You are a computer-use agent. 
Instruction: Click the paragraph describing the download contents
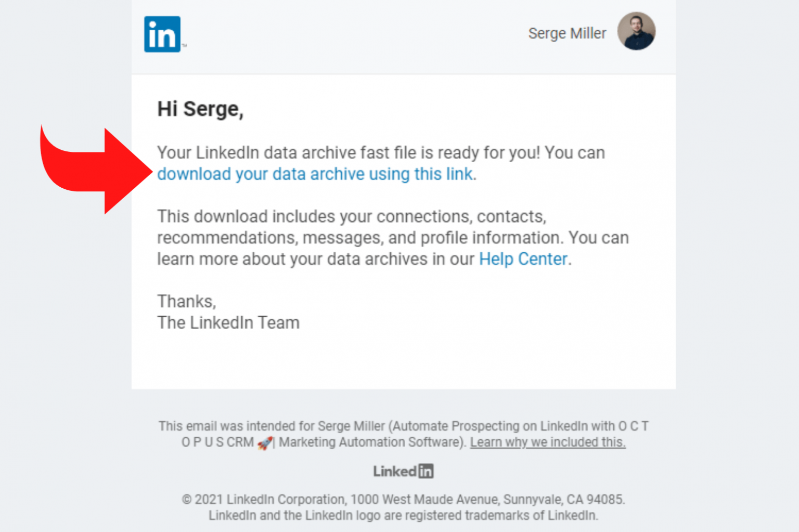click(x=392, y=237)
